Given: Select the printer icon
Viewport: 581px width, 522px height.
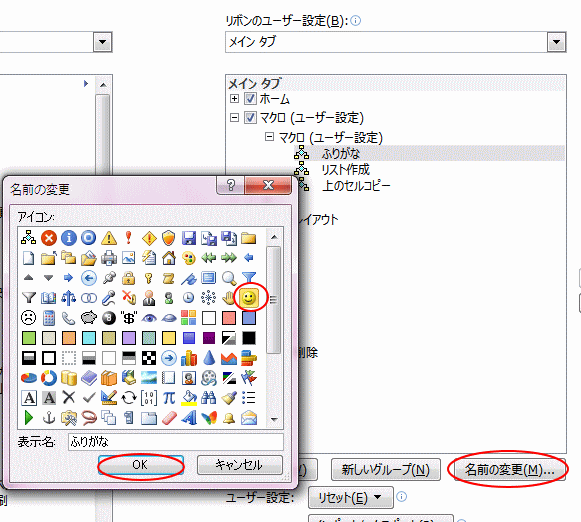Looking at the screenshot, I should click(x=109, y=258).
